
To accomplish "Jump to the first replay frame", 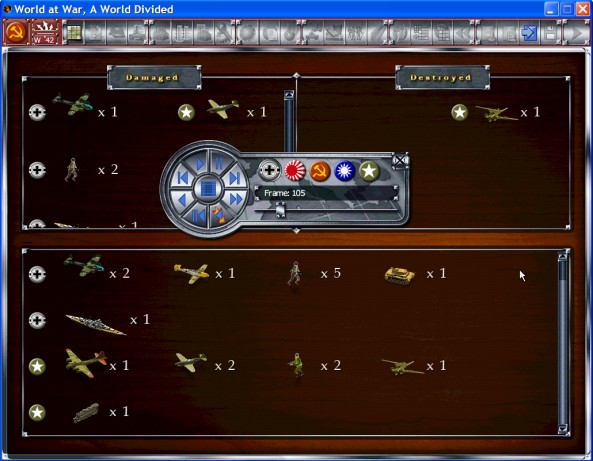I will coord(183,178).
